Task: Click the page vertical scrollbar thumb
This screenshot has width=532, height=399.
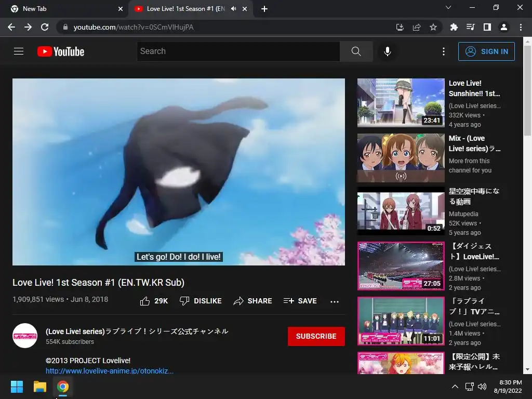Action: click(527, 91)
